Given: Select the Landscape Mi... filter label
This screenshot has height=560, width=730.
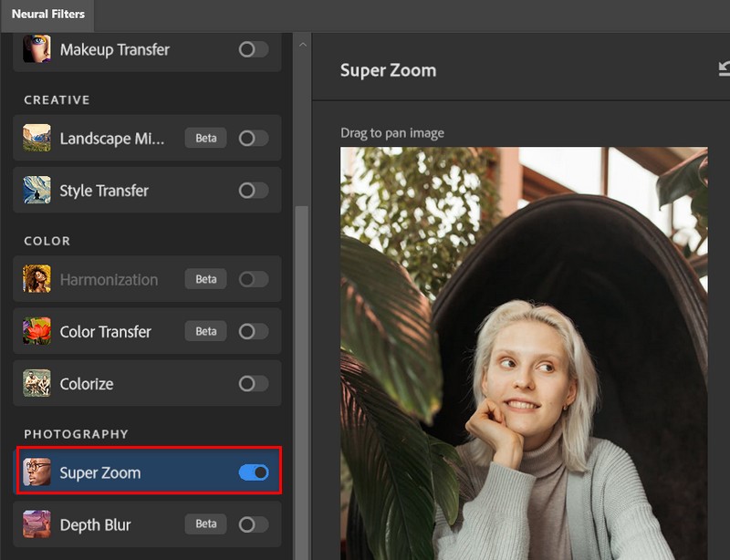Looking at the screenshot, I should coord(111,139).
